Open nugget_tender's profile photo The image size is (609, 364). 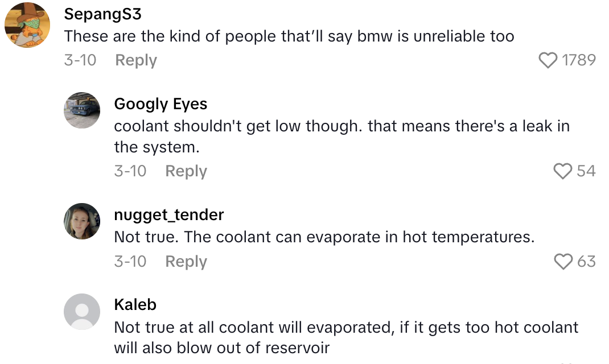pos(82,221)
